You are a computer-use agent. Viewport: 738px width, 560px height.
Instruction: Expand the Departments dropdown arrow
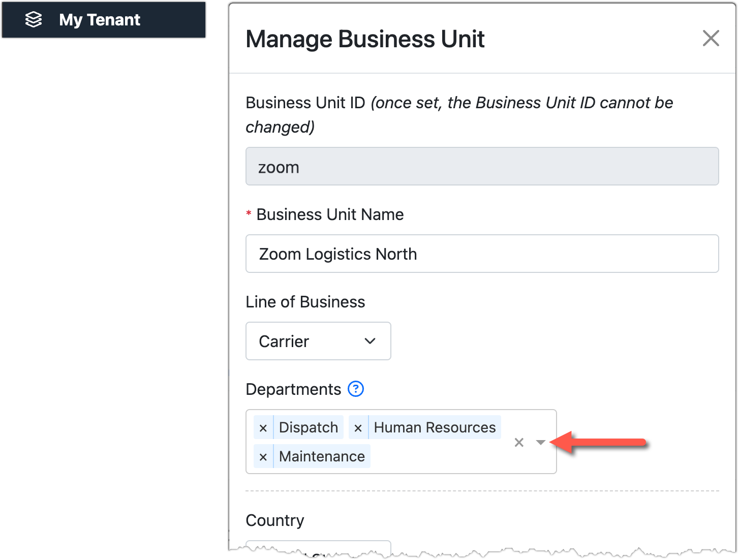click(541, 443)
